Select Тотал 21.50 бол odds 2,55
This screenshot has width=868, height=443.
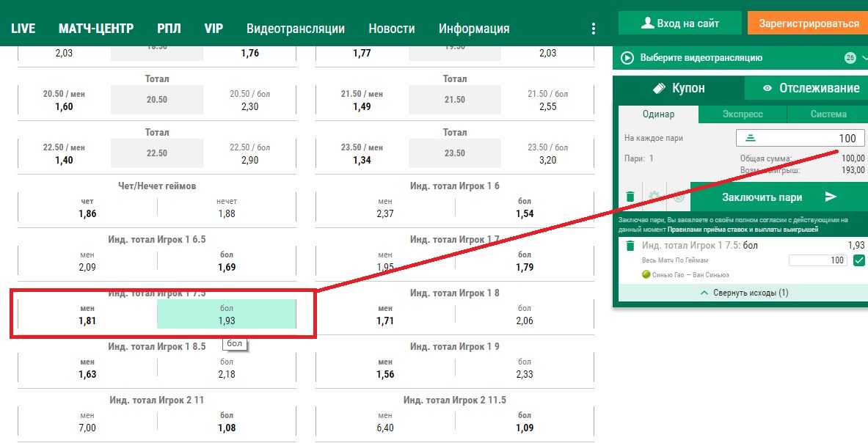(547, 100)
